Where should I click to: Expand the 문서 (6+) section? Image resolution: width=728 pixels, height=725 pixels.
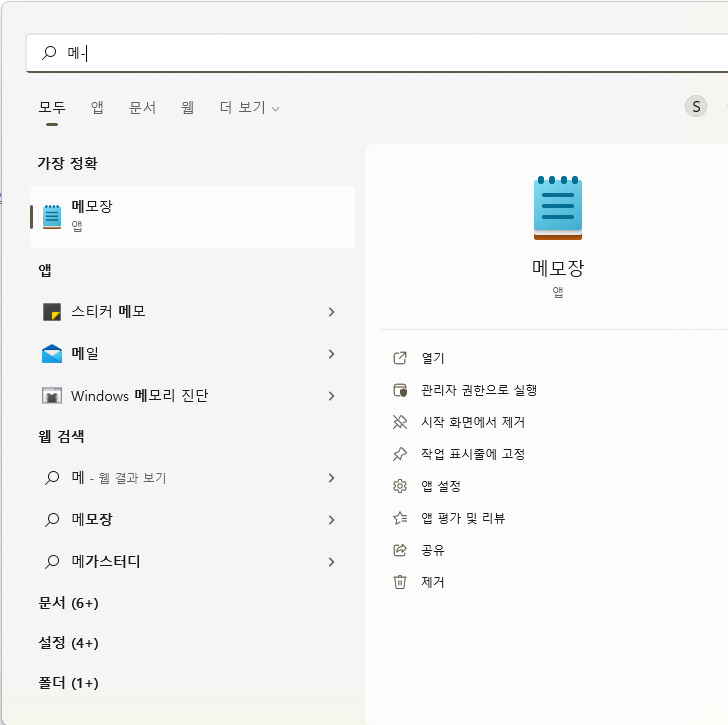click(68, 603)
